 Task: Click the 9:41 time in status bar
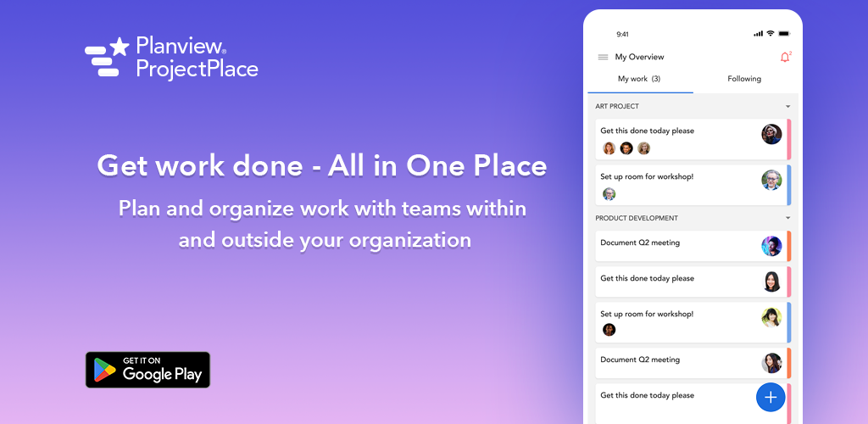[x=622, y=34]
